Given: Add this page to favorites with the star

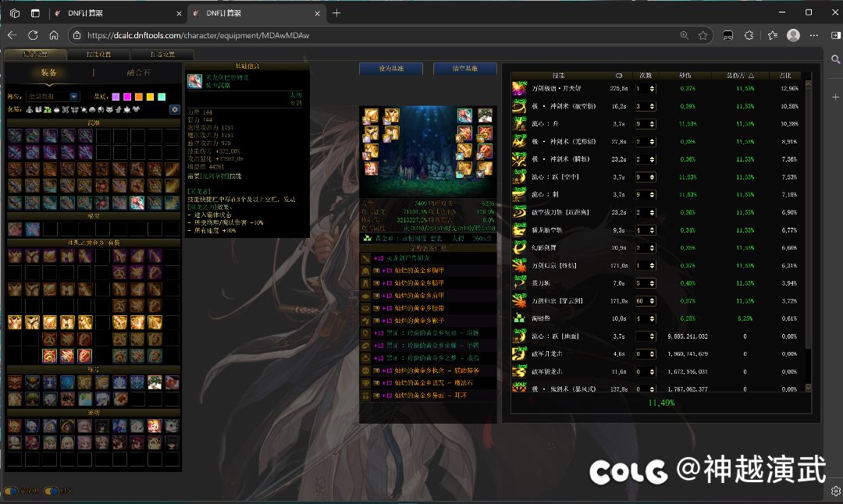Looking at the screenshot, I should 702,35.
